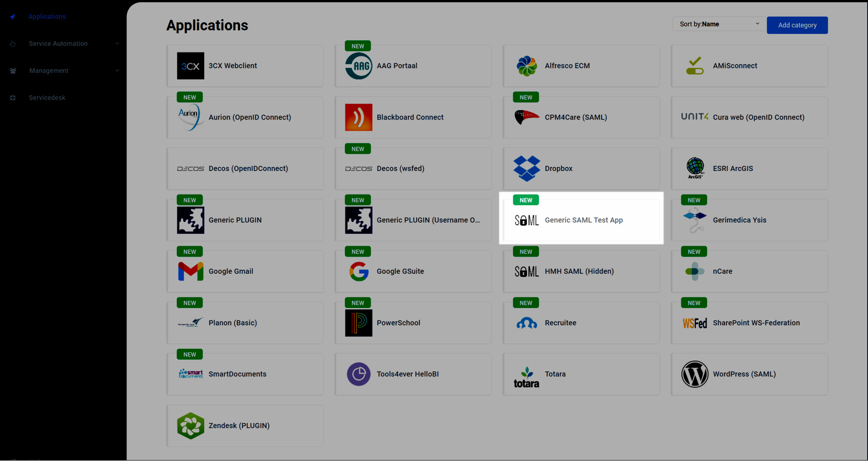Click the Applications rocket sidebar icon
The width and height of the screenshot is (868, 461).
(13, 17)
